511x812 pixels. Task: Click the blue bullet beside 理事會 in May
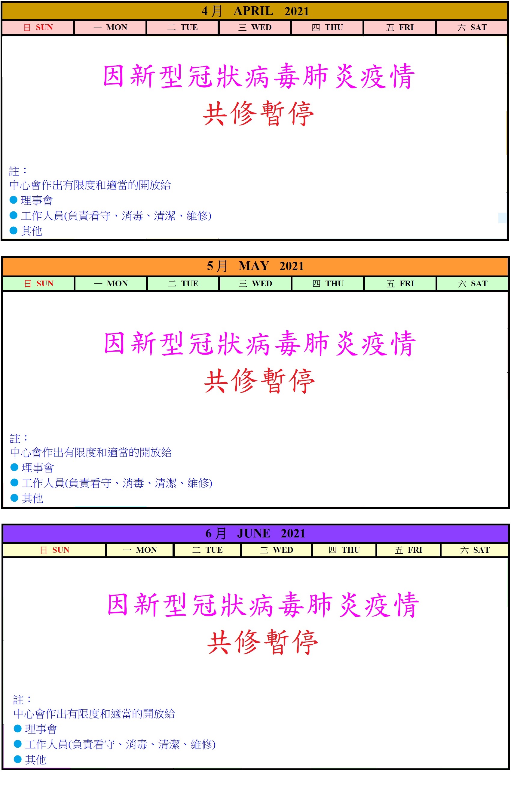[14, 467]
